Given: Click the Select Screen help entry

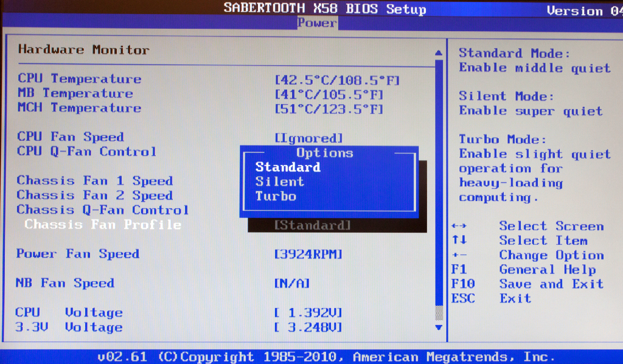Looking at the screenshot, I should point(551,226).
